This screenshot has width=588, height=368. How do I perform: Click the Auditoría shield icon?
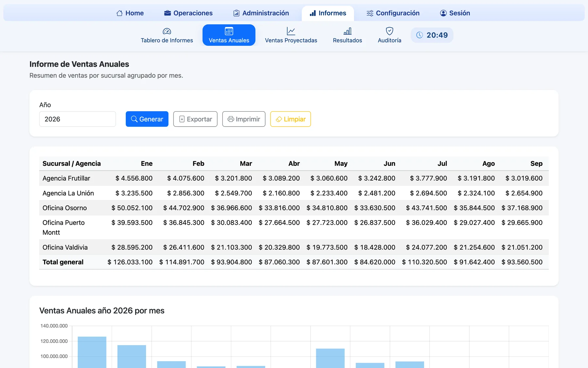click(389, 31)
